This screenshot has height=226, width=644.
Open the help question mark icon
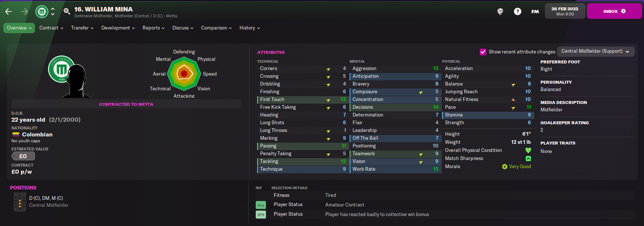[518, 11]
